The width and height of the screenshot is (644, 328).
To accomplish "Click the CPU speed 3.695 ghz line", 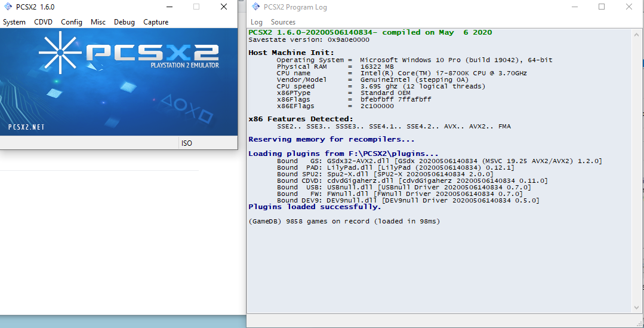I will point(381,86).
